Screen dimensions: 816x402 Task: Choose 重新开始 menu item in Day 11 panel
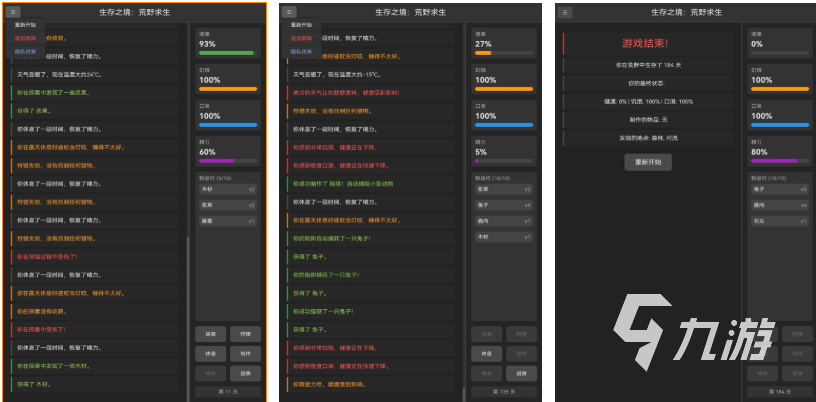tap(25, 25)
